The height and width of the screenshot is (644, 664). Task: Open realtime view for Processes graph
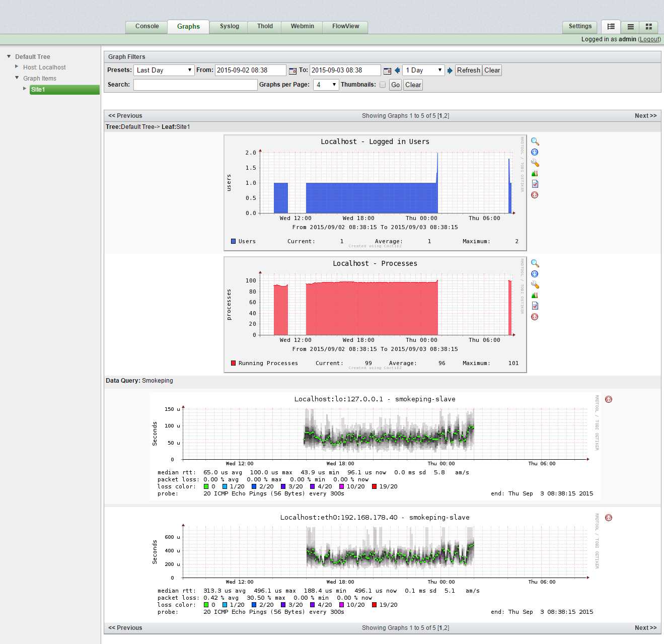[x=535, y=295]
